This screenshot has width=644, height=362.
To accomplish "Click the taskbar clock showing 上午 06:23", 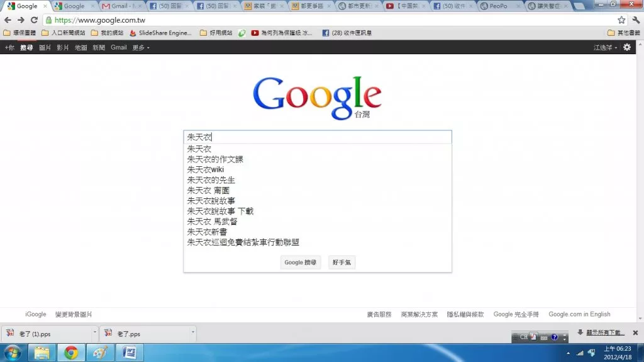I will click(618, 353).
